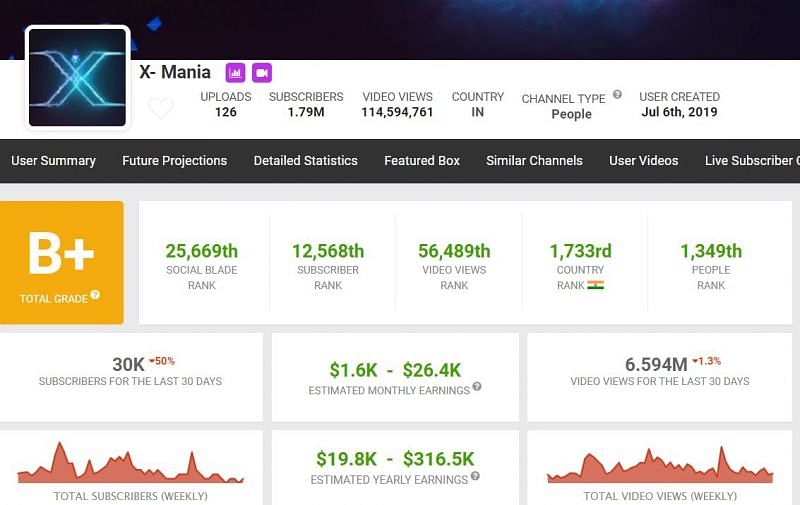
Task: Open the Live Subscriber Count tab
Action: pos(752,161)
